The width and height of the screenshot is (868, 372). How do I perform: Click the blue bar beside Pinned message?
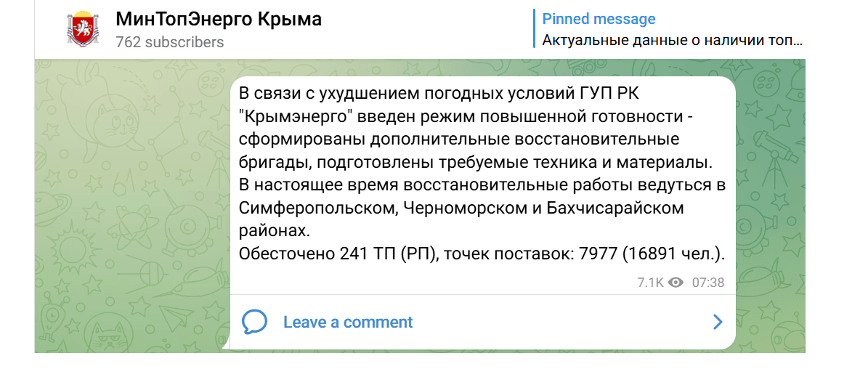[x=534, y=29]
